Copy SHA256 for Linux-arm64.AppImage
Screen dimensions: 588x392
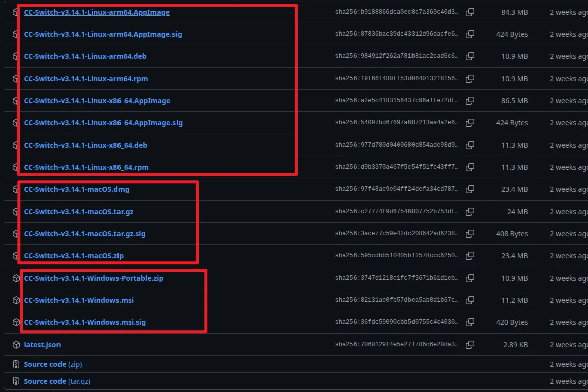click(470, 12)
